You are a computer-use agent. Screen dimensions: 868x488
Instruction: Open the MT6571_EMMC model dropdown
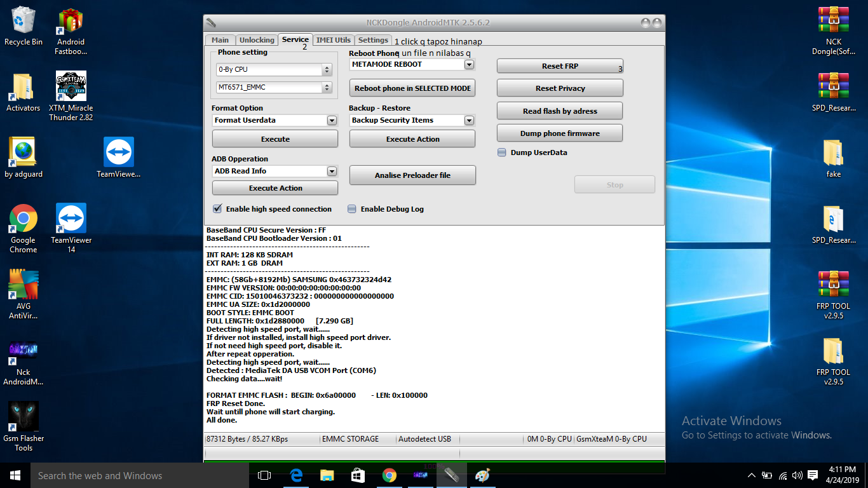274,88
